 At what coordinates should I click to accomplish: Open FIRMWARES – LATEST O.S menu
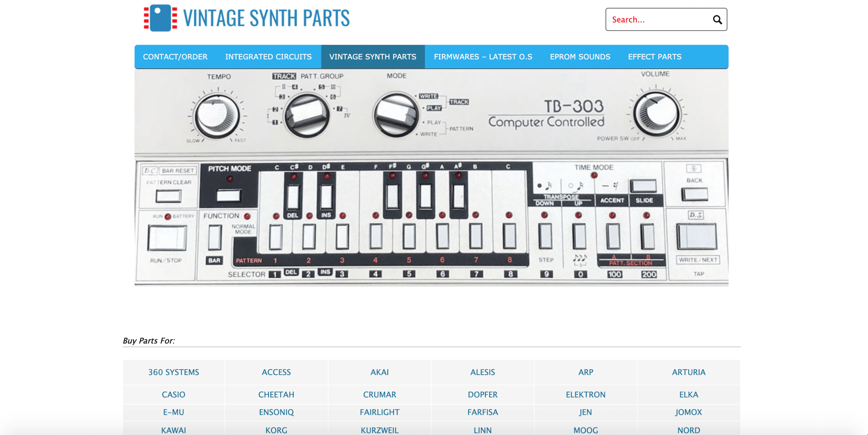coord(483,57)
